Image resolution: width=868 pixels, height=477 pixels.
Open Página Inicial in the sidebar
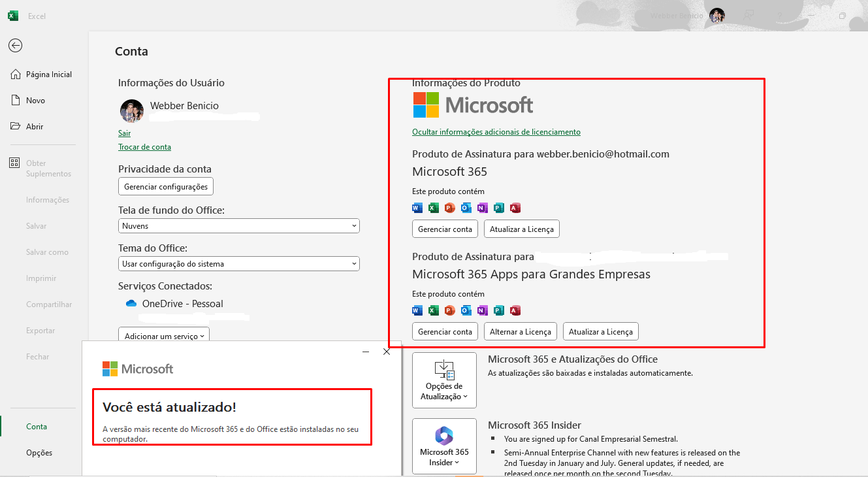(x=41, y=74)
